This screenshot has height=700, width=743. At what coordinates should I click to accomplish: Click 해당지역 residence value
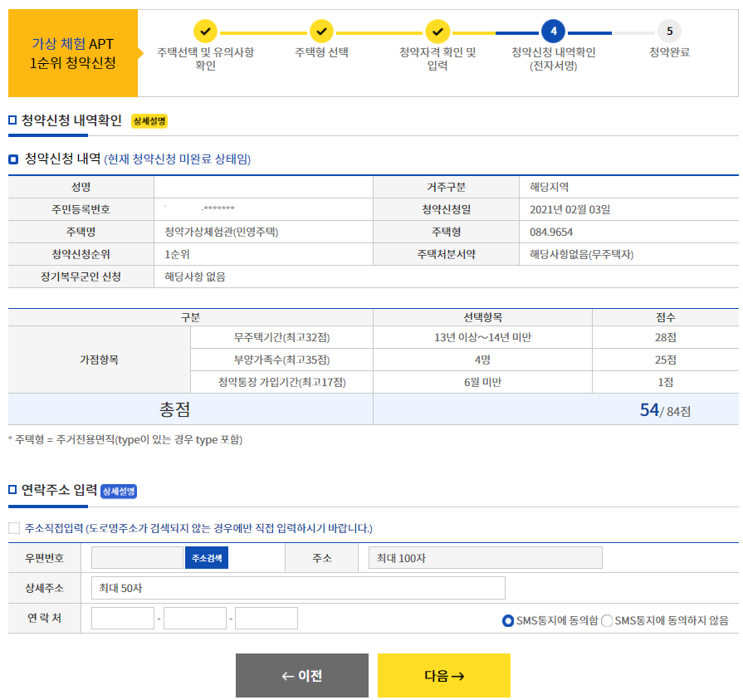coord(549,187)
